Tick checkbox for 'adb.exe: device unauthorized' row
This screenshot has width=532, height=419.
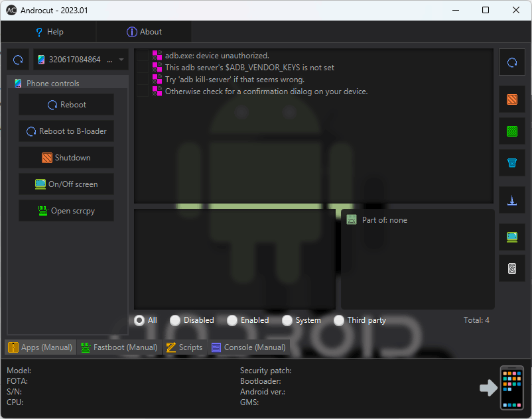[143, 56]
